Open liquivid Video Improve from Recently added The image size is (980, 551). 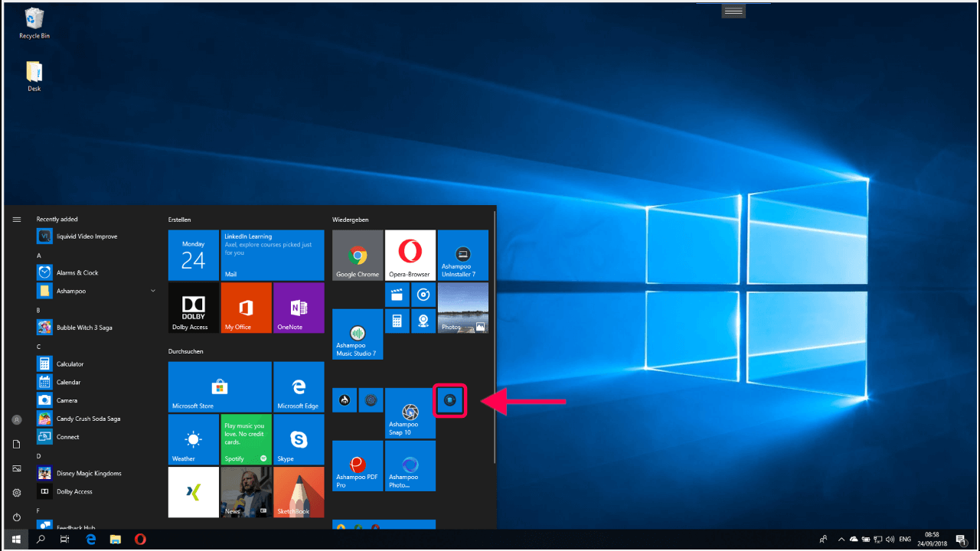click(x=96, y=236)
